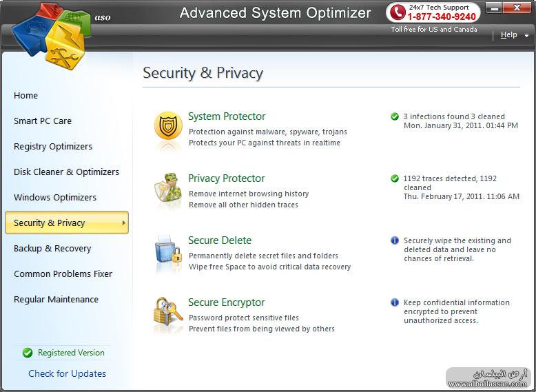536x392 pixels.
Task: Launch the Privacy Protector link
Action: coord(226,178)
